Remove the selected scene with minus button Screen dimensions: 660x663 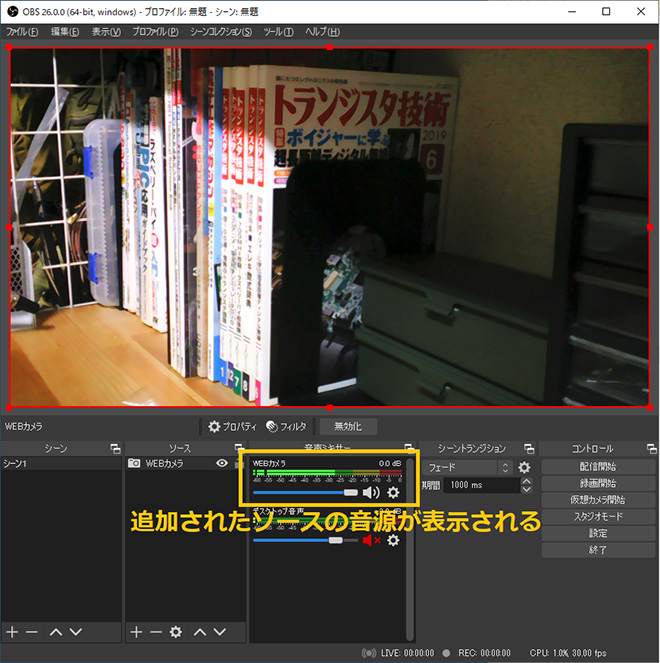(32, 632)
